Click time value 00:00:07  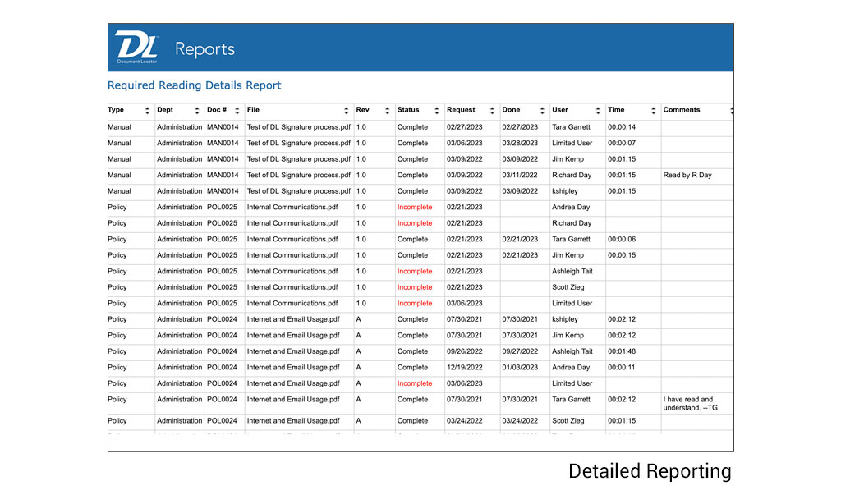(622, 143)
